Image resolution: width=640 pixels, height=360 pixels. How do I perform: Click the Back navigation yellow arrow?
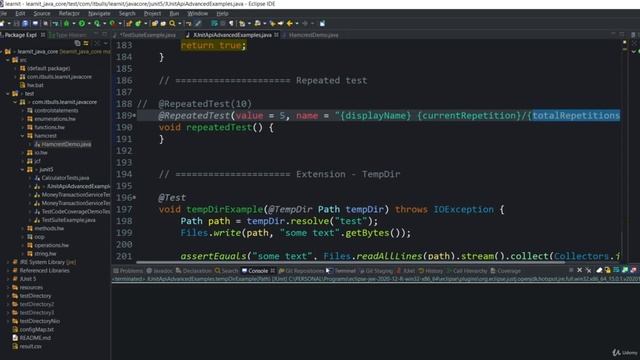(x=289, y=23)
